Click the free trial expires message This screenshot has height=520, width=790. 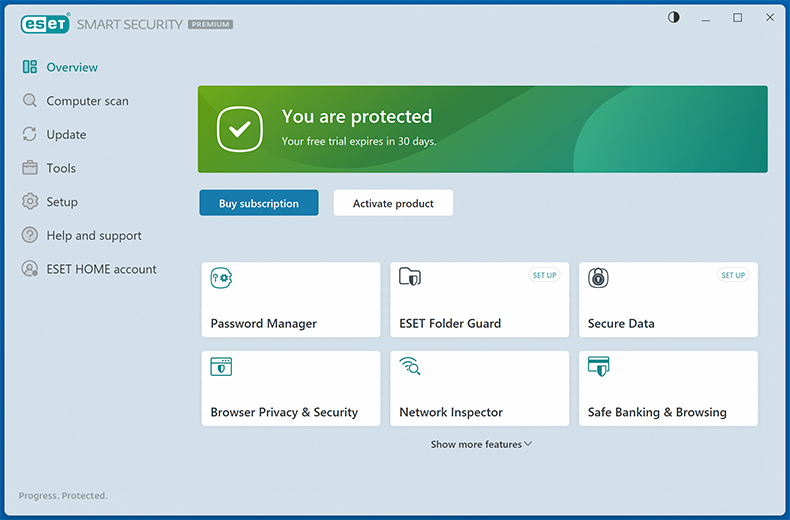point(359,142)
